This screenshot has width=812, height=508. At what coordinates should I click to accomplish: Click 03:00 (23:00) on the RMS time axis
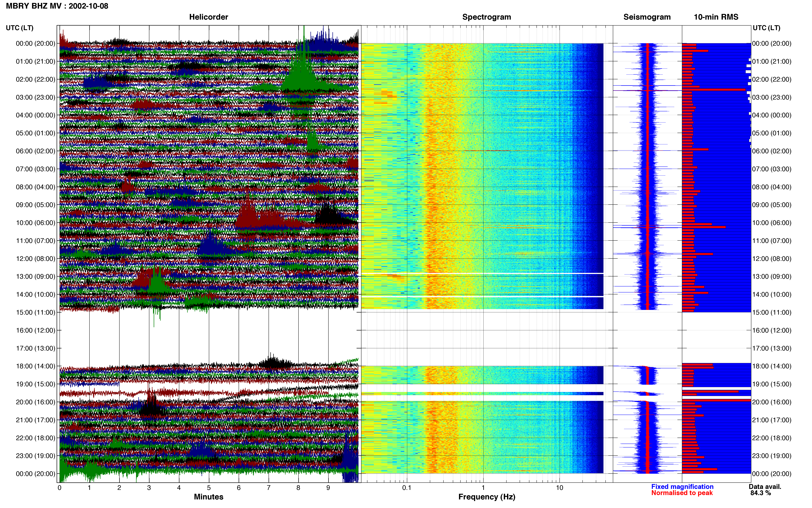pos(772,97)
